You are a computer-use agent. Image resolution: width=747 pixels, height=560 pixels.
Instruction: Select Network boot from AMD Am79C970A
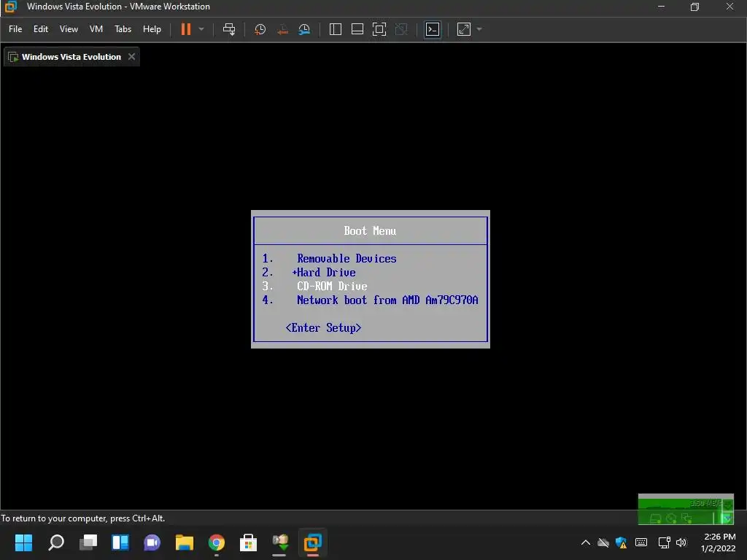387,300
